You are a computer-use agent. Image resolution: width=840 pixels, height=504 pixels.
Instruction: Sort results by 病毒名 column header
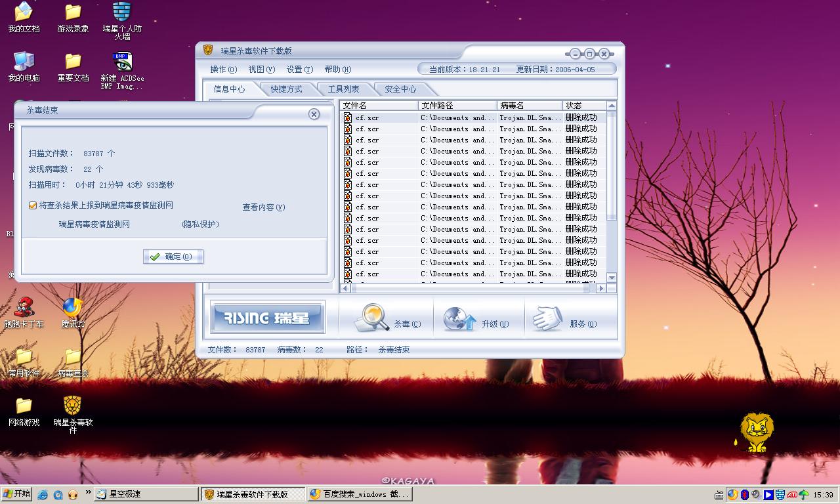(530, 105)
